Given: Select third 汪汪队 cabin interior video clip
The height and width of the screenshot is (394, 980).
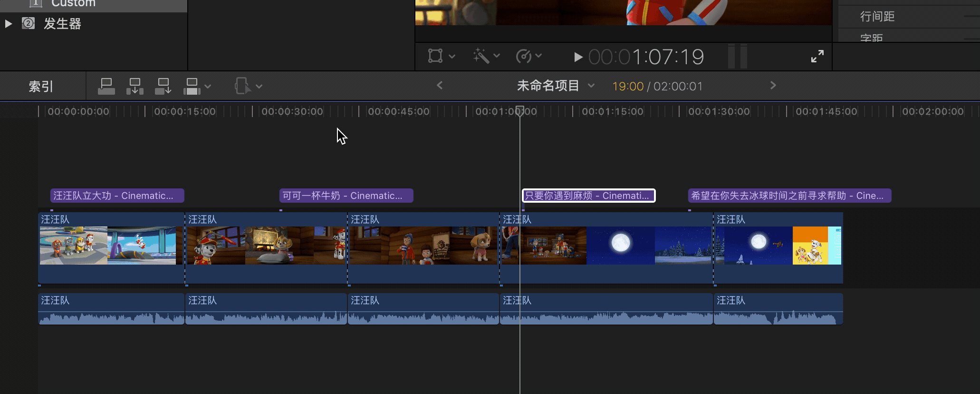Looking at the screenshot, I should (423, 248).
